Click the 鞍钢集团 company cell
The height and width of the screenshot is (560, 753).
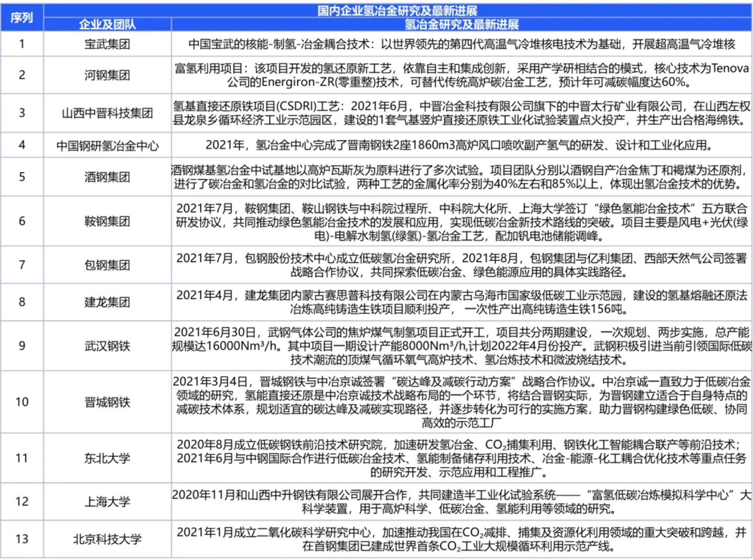107,221
